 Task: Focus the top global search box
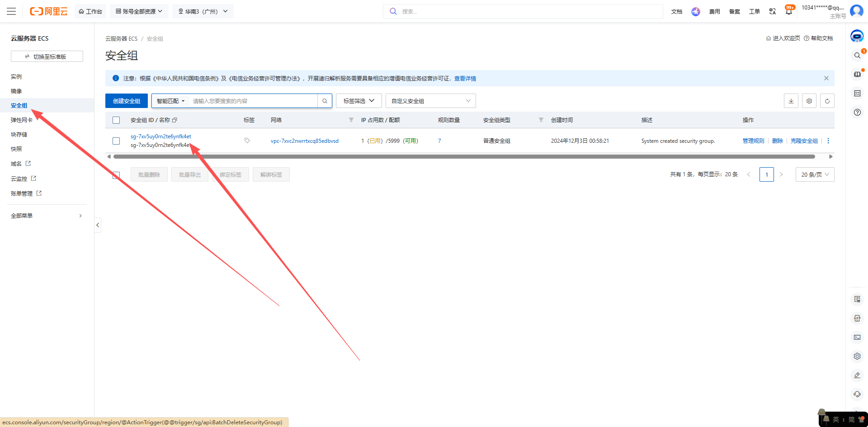click(523, 11)
